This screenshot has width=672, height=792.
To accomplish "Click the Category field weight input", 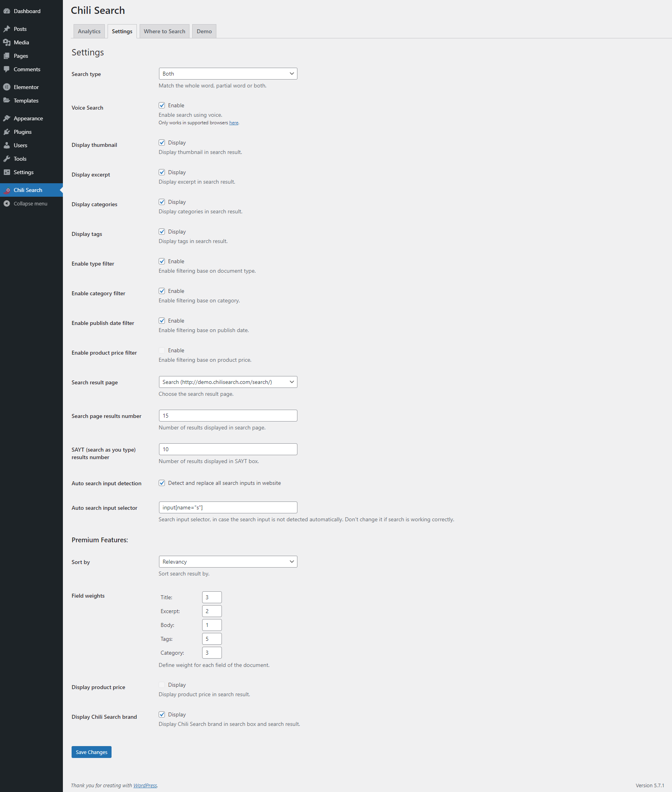I will 212,653.
